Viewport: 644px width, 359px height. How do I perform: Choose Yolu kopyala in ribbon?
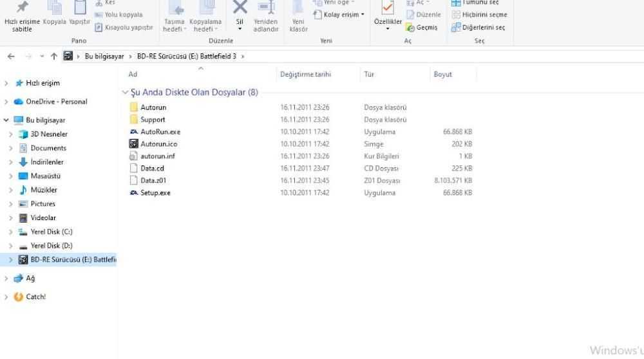point(118,15)
